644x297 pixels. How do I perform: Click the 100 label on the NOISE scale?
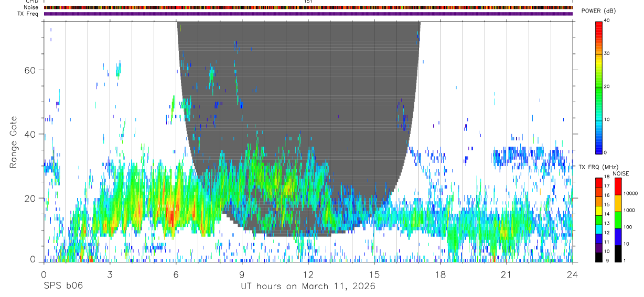pos(628,227)
